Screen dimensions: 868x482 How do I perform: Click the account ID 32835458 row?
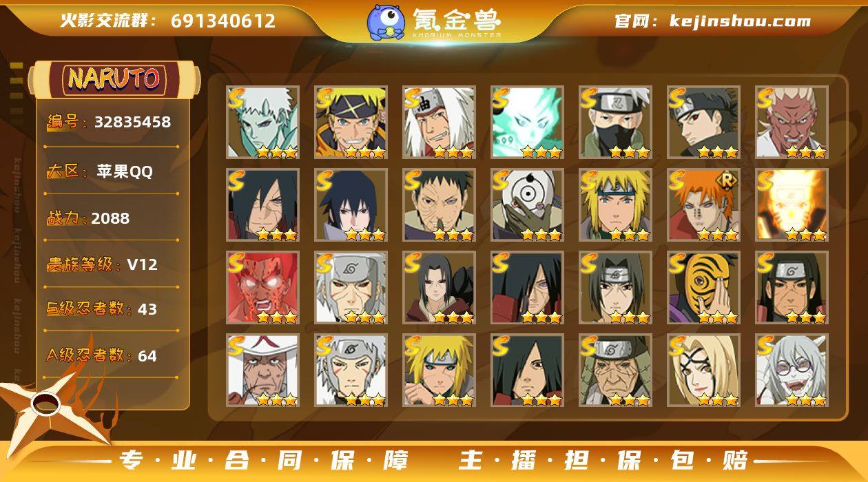click(109, 123)
